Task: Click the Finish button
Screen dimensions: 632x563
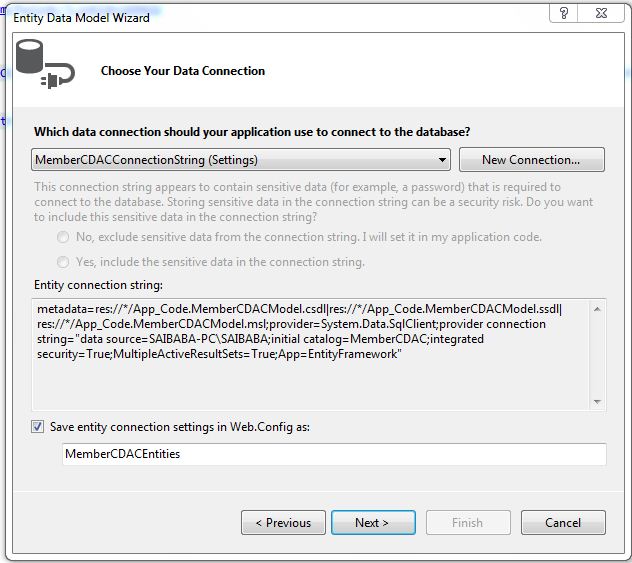Action: point(467,522)
